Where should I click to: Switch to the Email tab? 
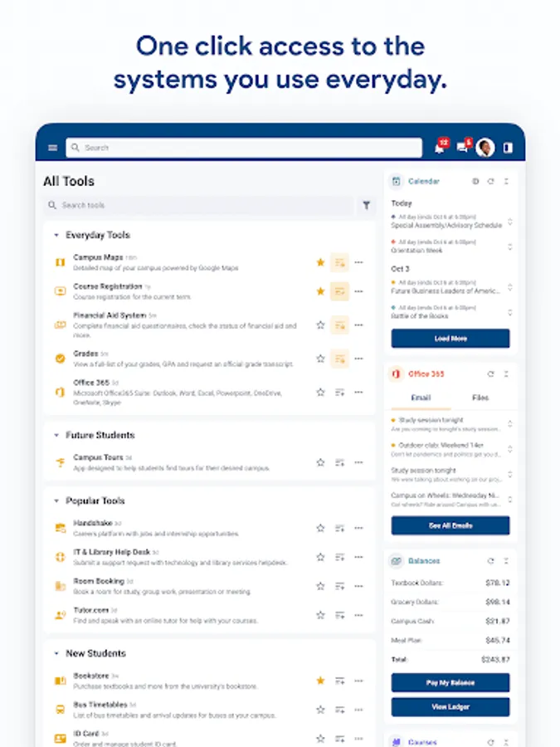click(421, 398)
